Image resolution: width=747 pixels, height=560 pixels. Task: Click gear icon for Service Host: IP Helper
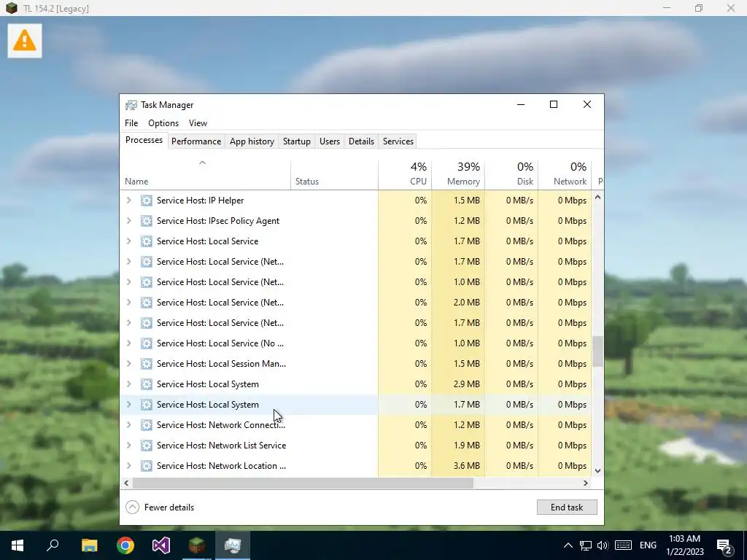tap(146, 201)
